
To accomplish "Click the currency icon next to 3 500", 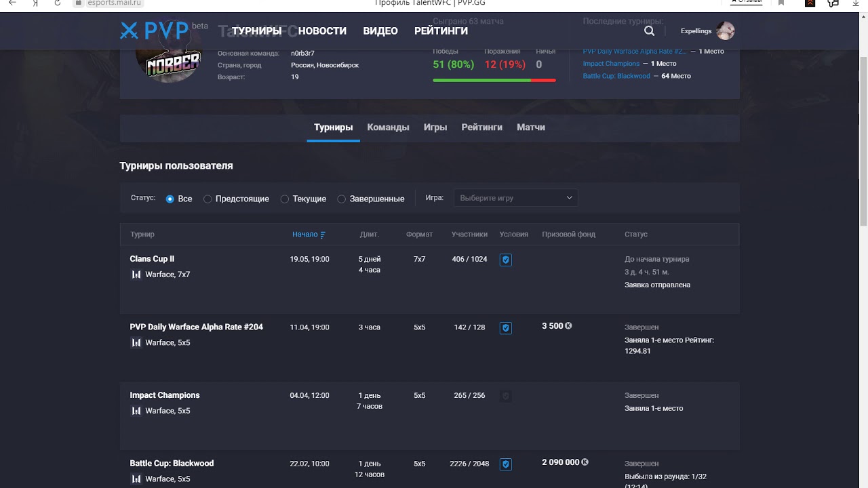I will 568,326.
